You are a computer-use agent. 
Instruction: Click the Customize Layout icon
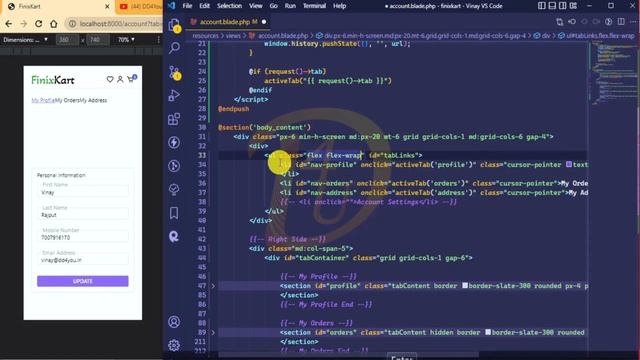[x=573, y=6]
